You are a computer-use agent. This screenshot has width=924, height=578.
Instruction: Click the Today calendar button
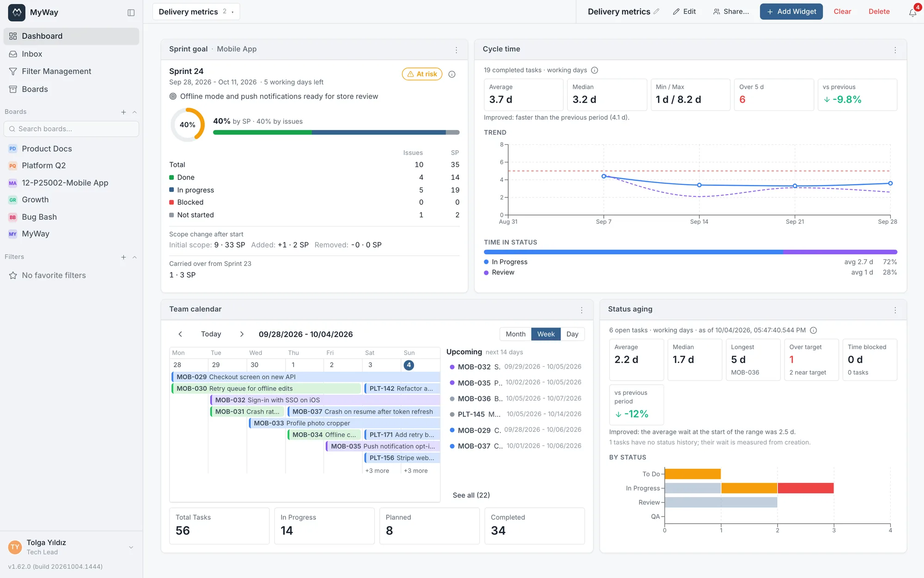pyautogui.click(x=211, y=334)
